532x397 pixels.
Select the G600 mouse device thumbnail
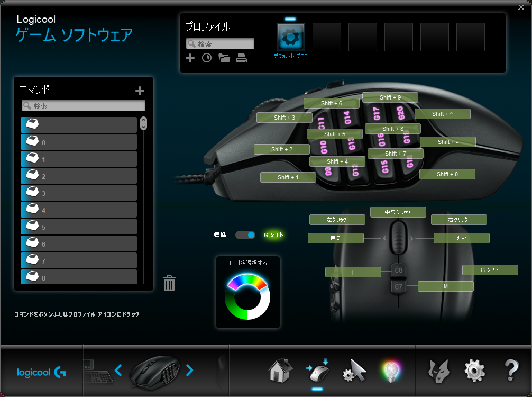(155, 372)
